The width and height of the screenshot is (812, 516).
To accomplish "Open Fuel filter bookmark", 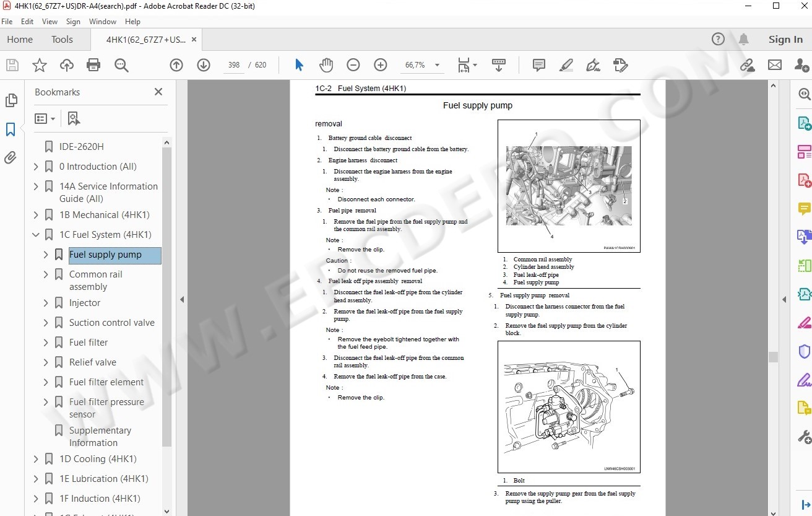I will 89,343.
